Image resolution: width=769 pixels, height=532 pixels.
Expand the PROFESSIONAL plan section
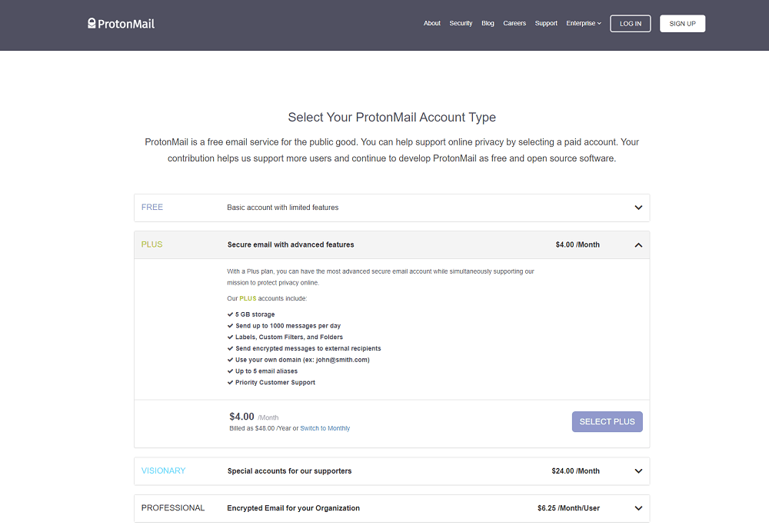(x=638, y=508)
